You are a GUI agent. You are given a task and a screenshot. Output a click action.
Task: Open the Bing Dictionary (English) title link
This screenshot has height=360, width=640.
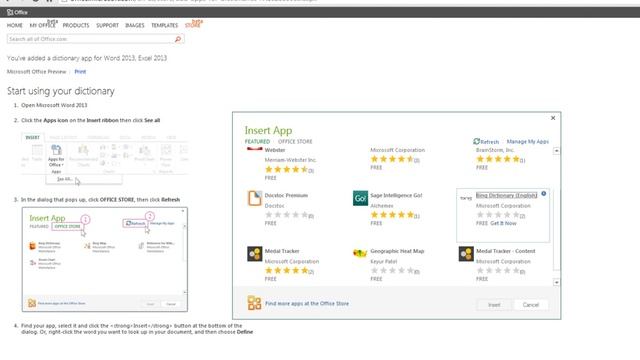[507, 196]
